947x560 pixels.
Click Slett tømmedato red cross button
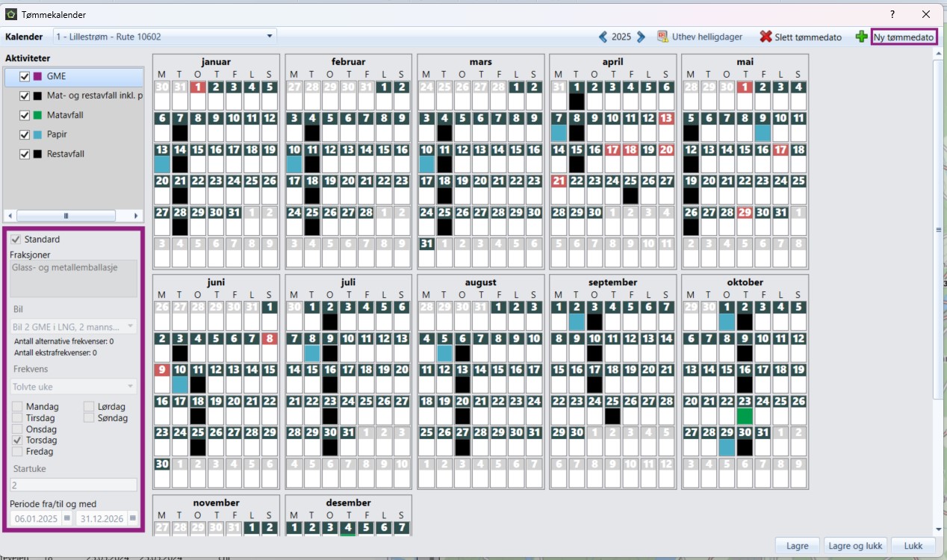801,37
